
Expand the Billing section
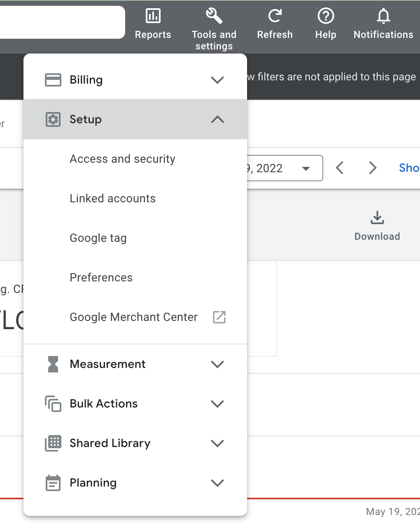(x=217, y=80)
